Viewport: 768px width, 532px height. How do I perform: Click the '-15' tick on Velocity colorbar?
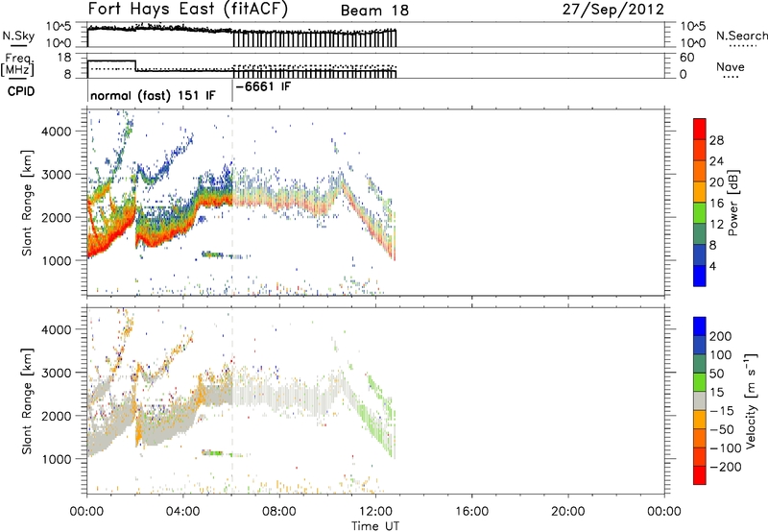722,411
